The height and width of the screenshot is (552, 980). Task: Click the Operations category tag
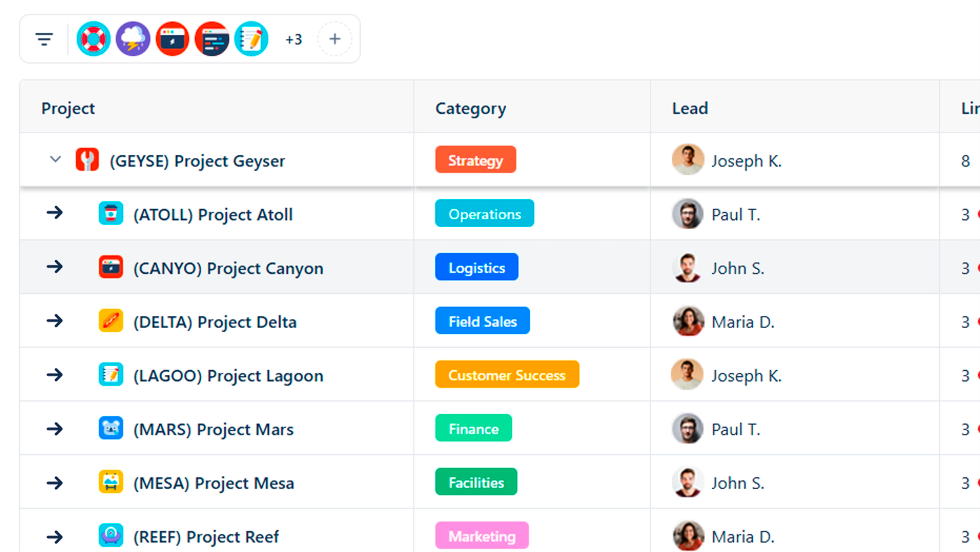(x=485, y=214)
